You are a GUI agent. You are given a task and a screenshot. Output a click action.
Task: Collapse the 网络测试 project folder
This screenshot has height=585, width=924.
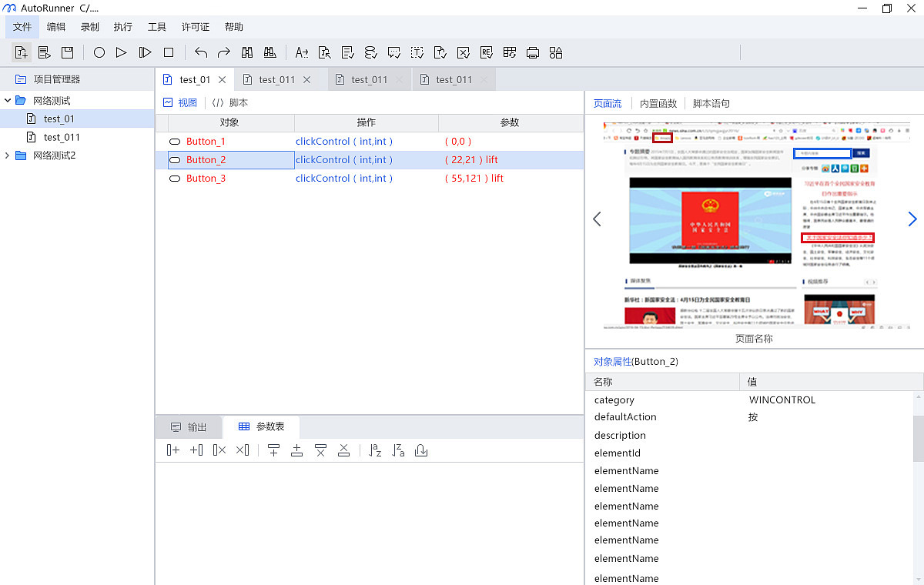pos(8,101)
